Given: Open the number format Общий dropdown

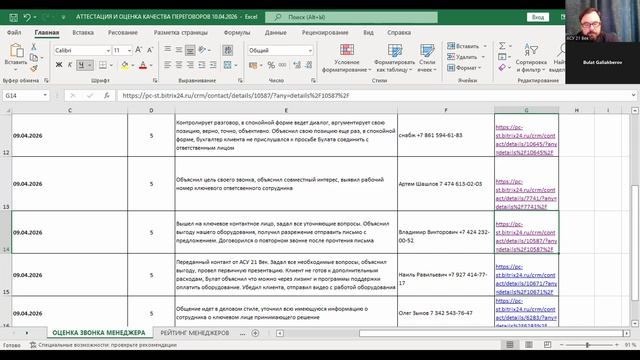Looking at the screenshot, I should coord(310,50).
